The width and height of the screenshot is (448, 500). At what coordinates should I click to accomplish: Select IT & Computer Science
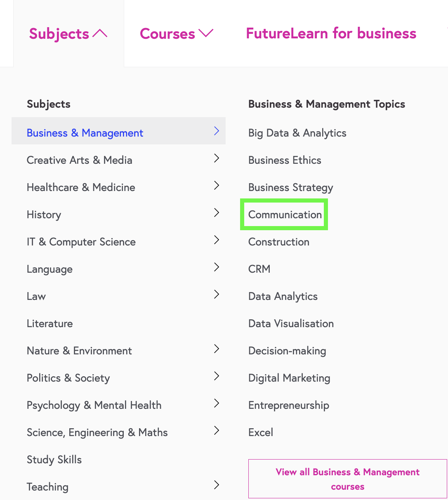coord(81,242)
